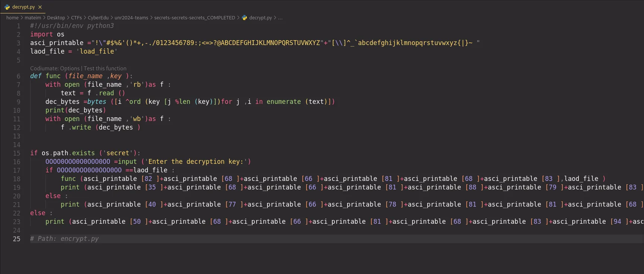Click the CTFs breadcrumb item

[x=76, y=17]
